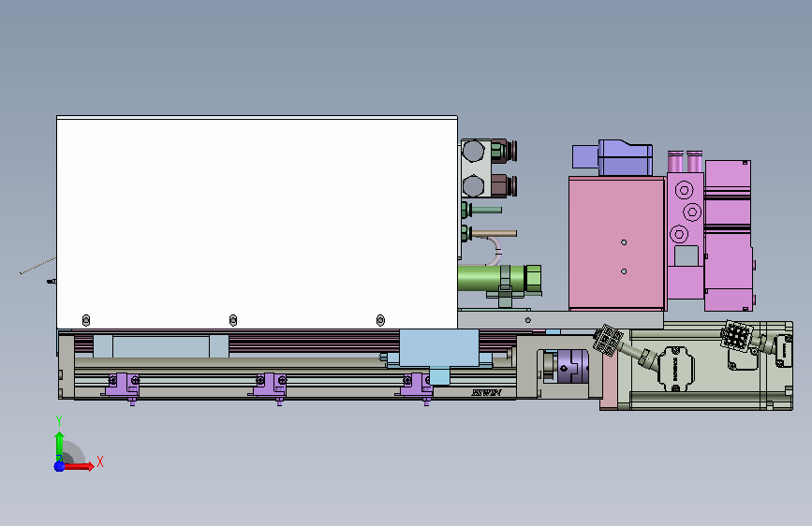Select the brown push-in fitting
Image resolution: width=812 pixels, height=526 pixels.
click(x=503, y=186)
